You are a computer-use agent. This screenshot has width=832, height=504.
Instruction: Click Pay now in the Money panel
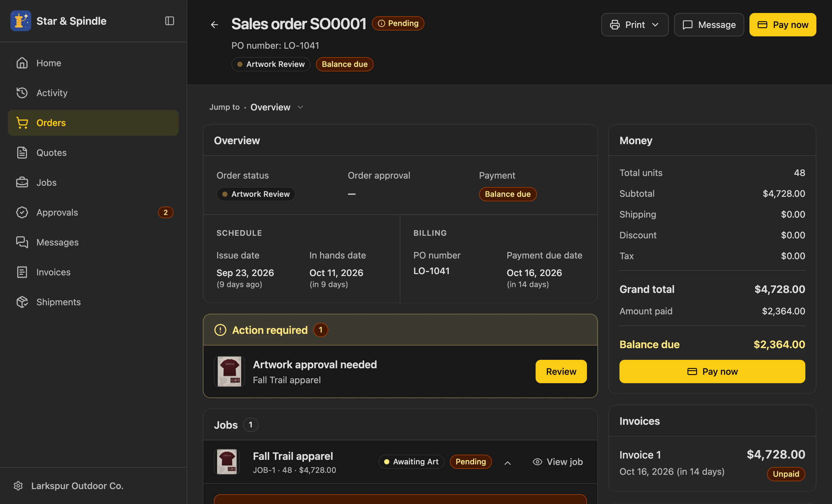[x=712, y=372]
